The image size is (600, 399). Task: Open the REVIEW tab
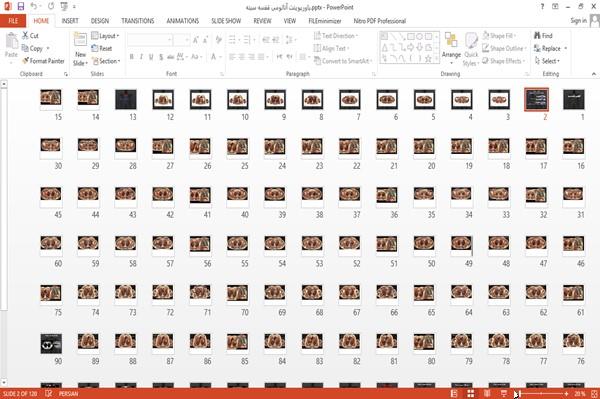pos(262,21)
